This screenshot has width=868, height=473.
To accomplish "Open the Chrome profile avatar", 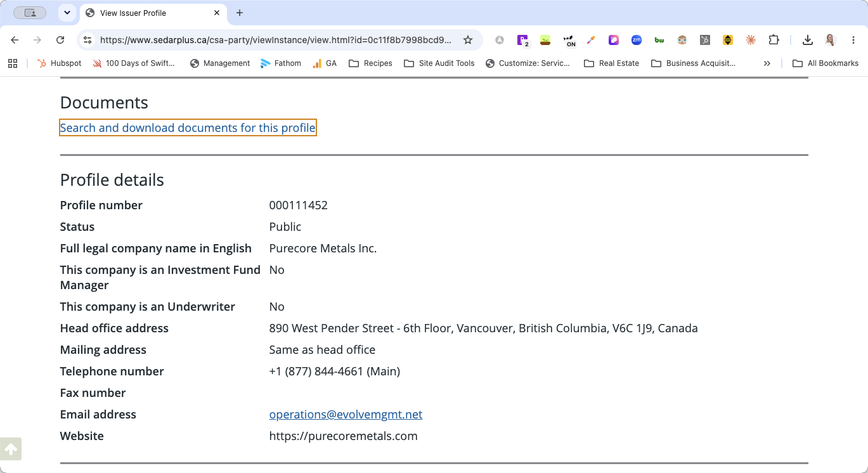I will click(x=830, y=40).
